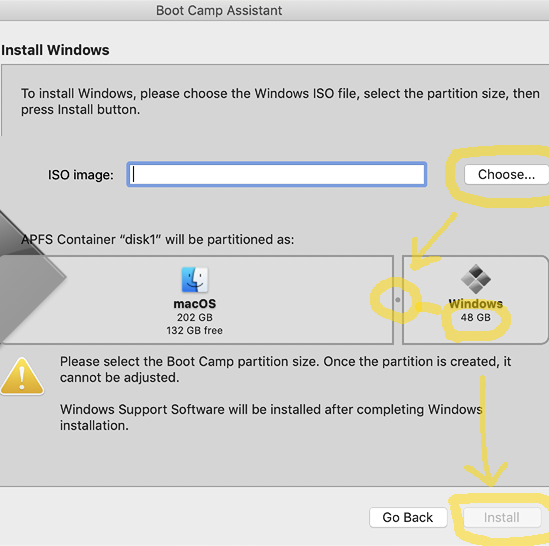The width and height of the screenshot is (549, 546).
Task: Click the Boot Camp partition size warning text
Action: (x=286, y=369)
